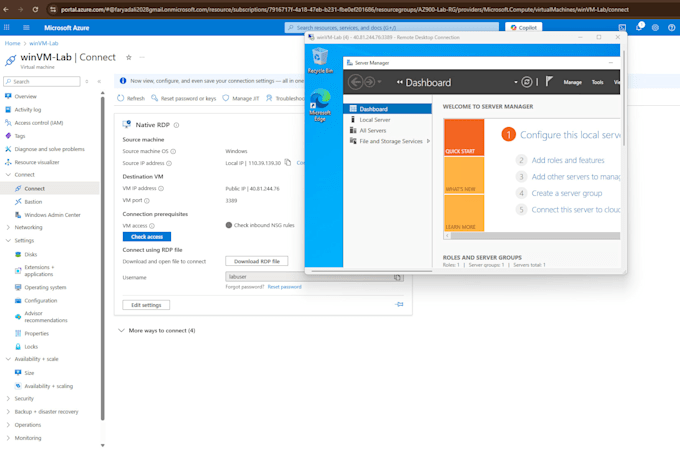Open Resource visualizer
Image resolution: width=680 pixels, height=451 pixels.
(36, 162)
